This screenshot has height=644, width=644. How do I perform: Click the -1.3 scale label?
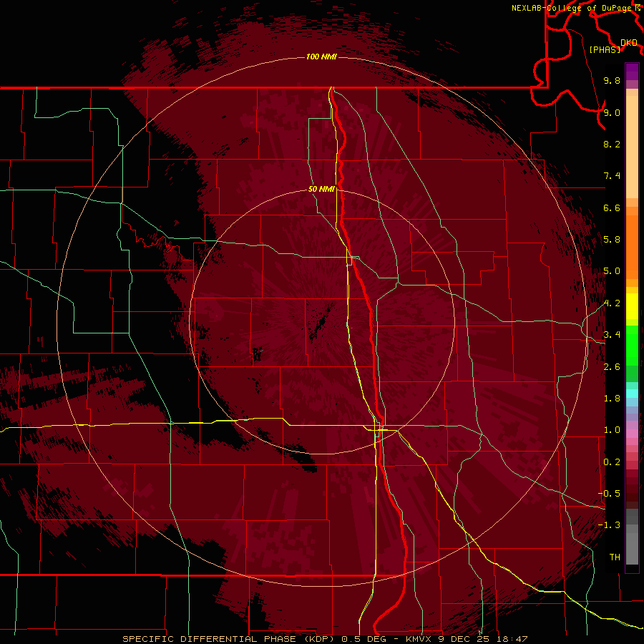click(x=609, y=525)
